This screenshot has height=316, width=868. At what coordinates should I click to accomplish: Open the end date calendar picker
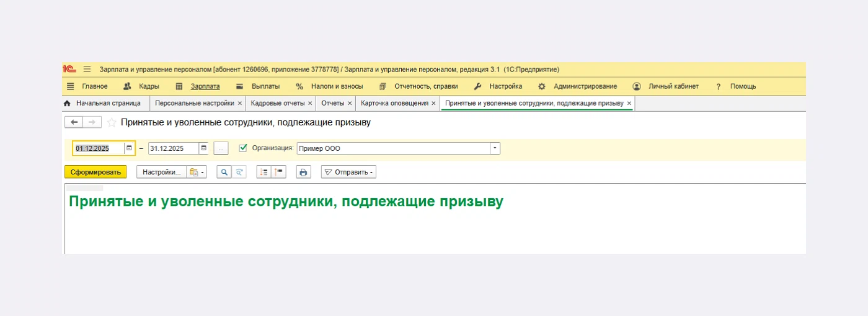pyautogui.click(x=203, y=148)
